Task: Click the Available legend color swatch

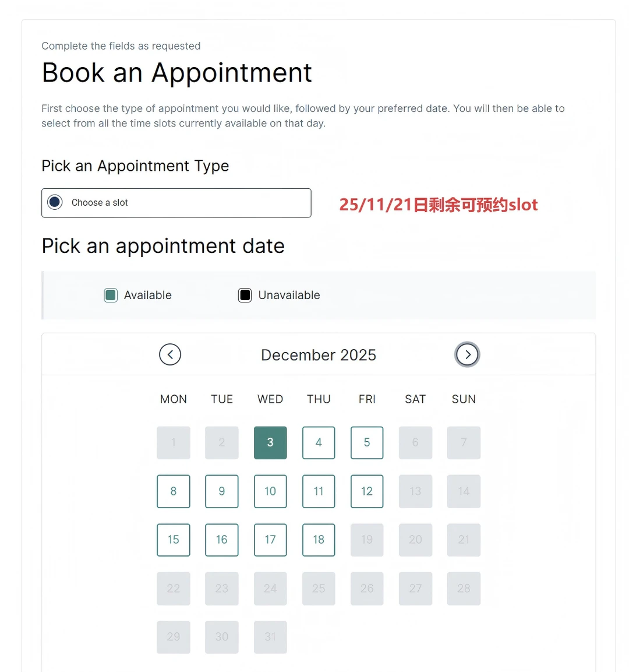Action: click(111, 295)
